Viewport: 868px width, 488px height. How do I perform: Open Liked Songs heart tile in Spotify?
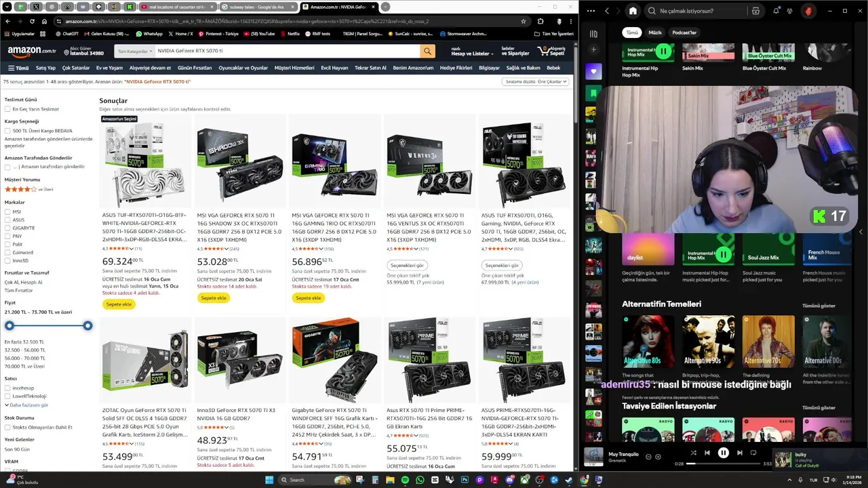593,71
